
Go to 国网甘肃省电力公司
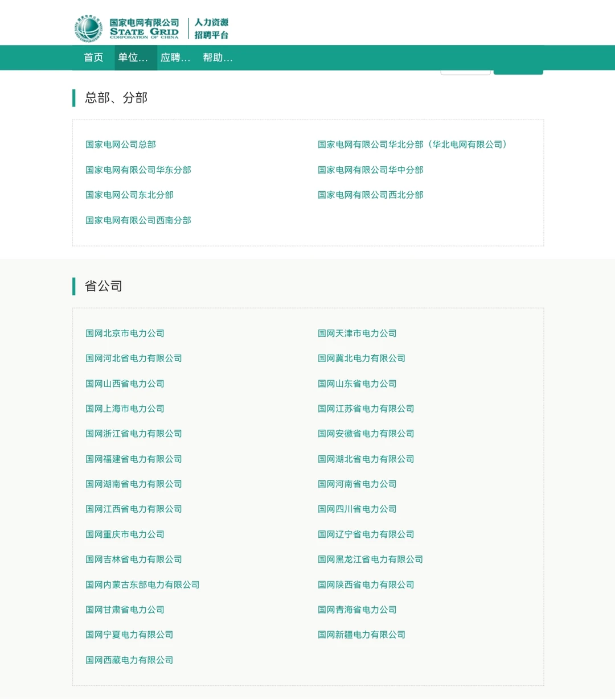click(x=125, y=610)
